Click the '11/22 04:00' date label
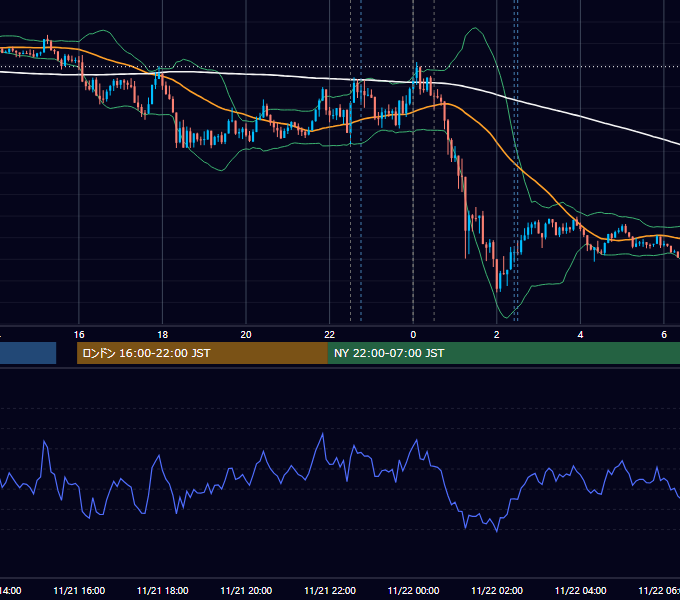The height and width of the screenshot is (600, 680). (x=581, y=590)
